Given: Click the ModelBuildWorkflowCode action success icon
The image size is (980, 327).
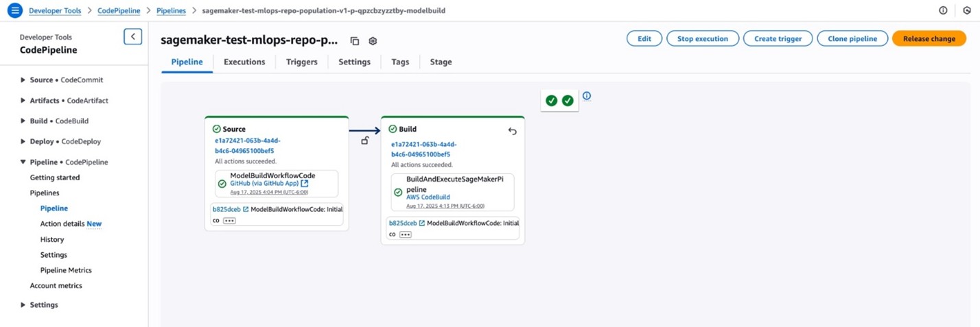Looking at the screenshot, I should coord(222,184).
